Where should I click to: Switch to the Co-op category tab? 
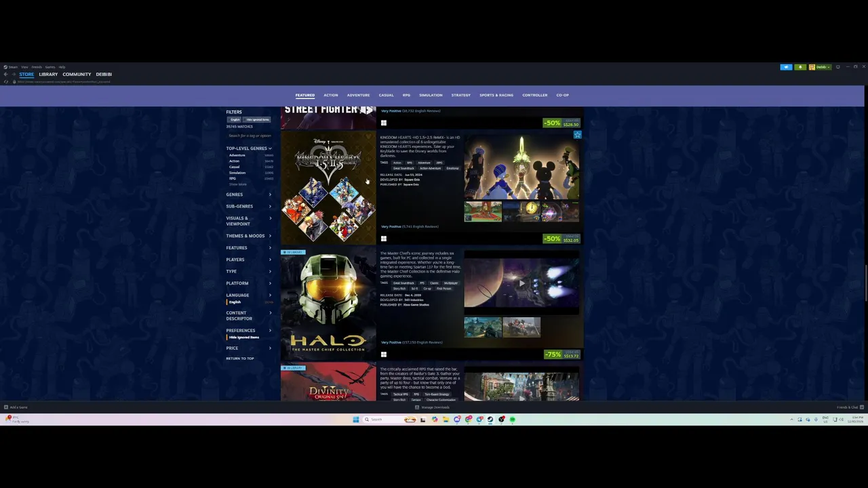tap(563, 95)
